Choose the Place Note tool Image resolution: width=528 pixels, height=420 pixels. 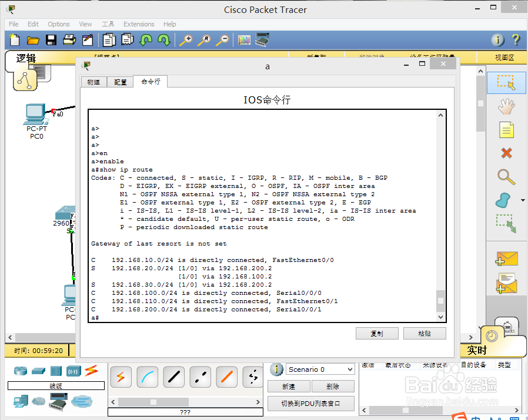506,130
